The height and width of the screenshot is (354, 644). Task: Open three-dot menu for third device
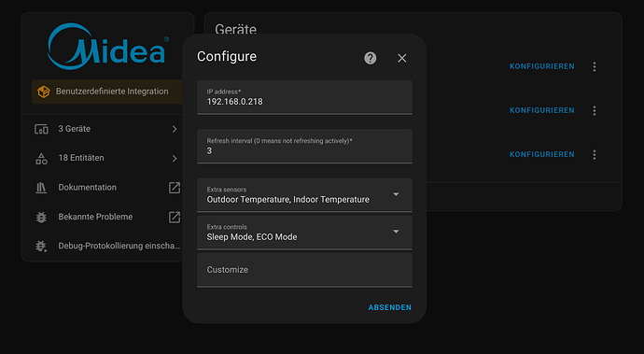point(595,155)
